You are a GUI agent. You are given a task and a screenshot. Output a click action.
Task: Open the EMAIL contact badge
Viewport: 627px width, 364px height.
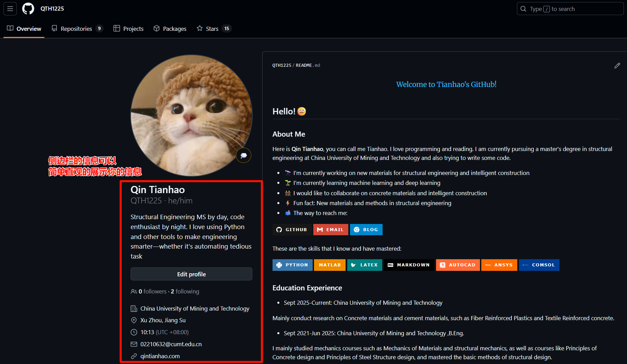click(x=330, y=229)
